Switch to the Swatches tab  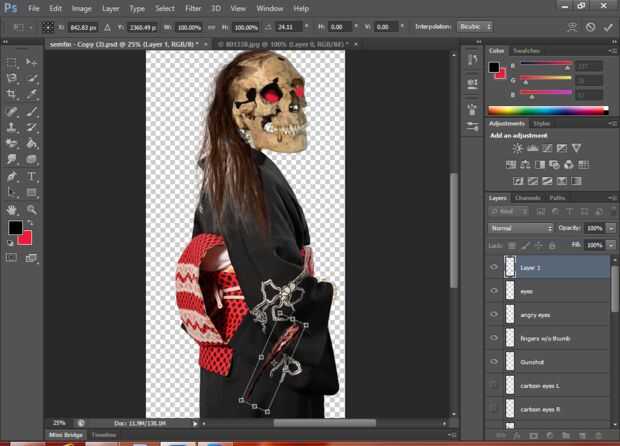525,51
